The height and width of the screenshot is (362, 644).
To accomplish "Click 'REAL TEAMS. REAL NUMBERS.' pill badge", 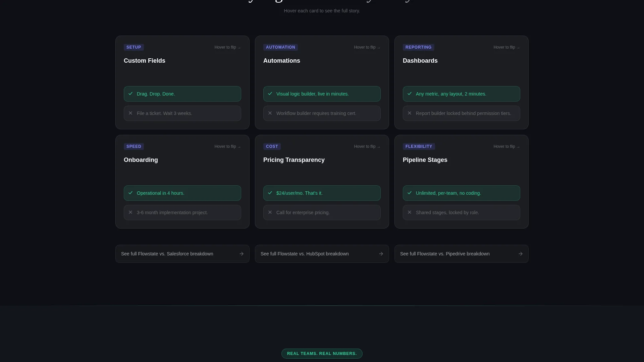I will click(x=322, y=354).
